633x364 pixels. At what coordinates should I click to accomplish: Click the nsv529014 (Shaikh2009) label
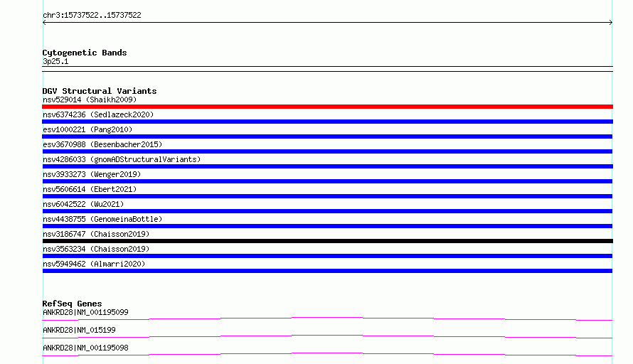(90, 100)
